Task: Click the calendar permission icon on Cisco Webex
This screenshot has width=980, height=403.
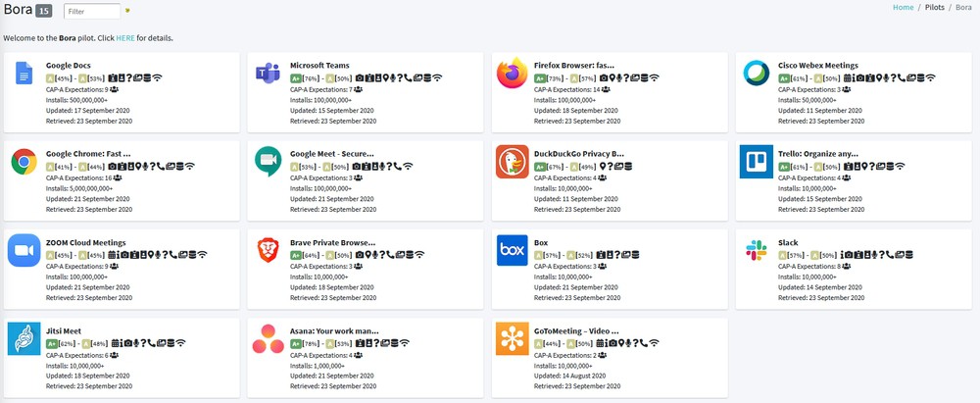Action: 848,77
